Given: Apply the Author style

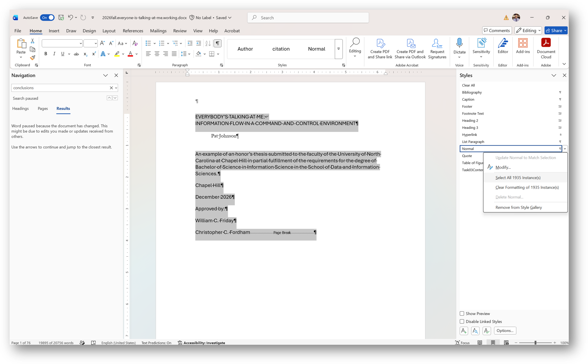Looking at the screenshot, I should coord(245,49).
